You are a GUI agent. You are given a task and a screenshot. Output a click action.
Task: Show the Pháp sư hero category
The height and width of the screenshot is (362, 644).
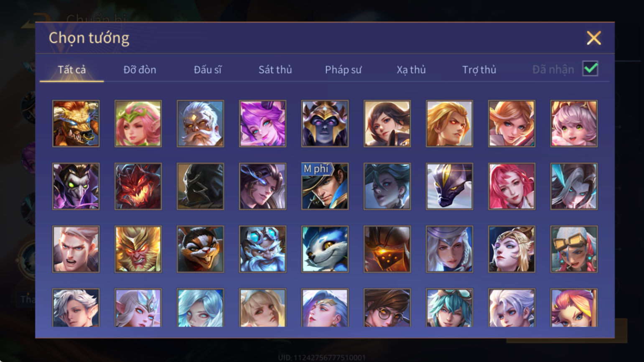tap(343, 70)
